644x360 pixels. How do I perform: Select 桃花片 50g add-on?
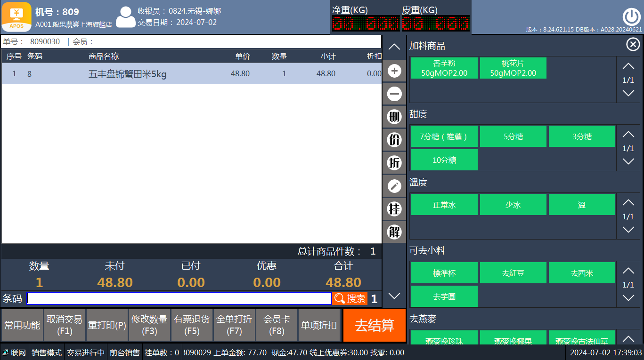[513, 68]
